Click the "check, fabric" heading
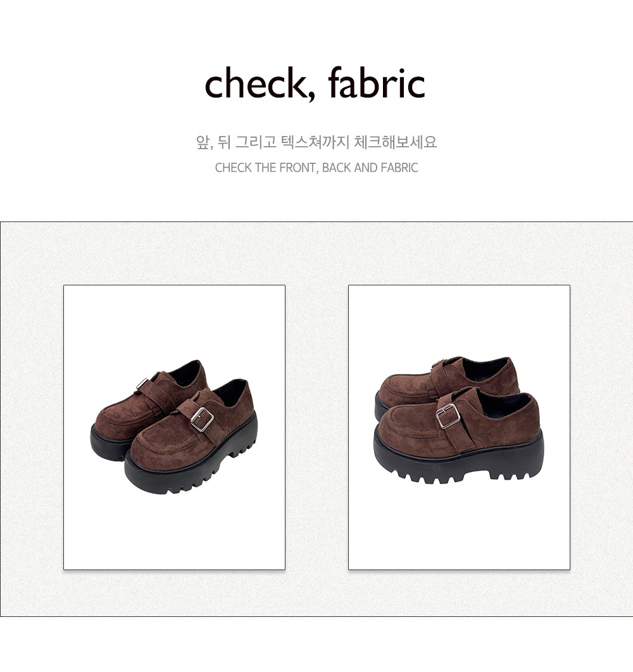The width and height of the screenshot is (633, 672). click(315, 84)
